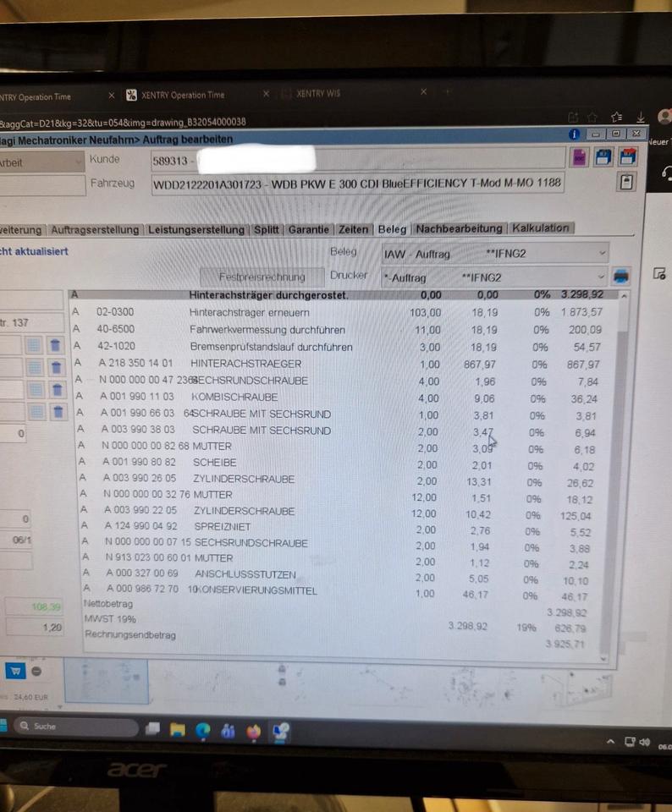This screenshot has height=812, width=672.
Task: Switch to the Splitt tab
Action: (267, 229)
